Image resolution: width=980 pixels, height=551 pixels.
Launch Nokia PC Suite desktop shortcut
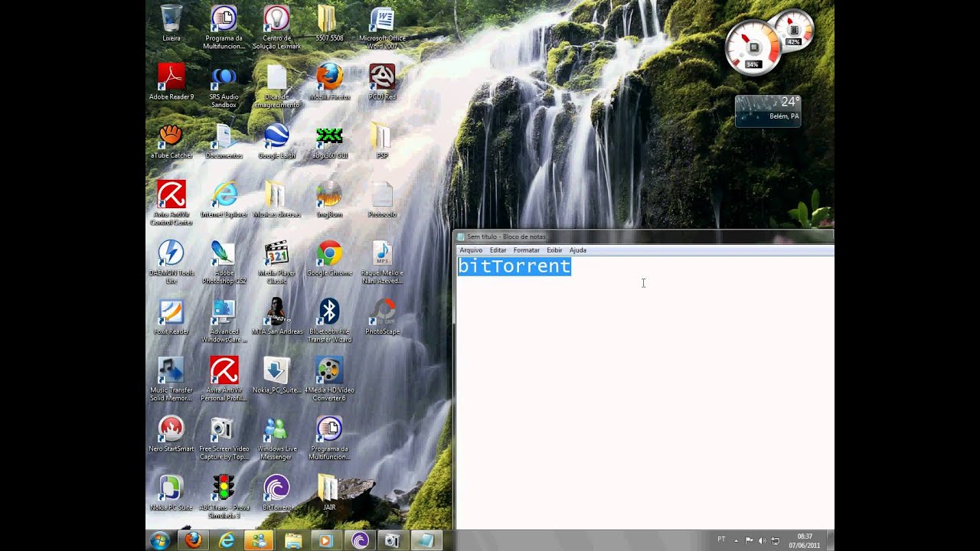click(x=171, y=494)
